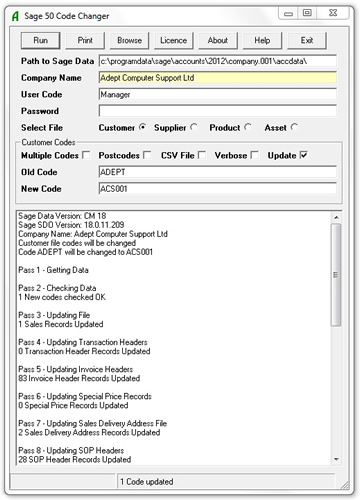The image size is (360, 500).
Task: Click the log scrollbar down arrow
Action: (x=336, y=459)
